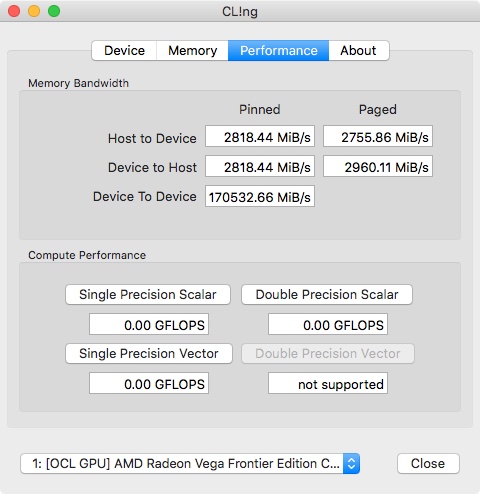Viewport: 480px width, 494px height.
Task: Click the Device to Host Paged value
Action: coord(378,166)
